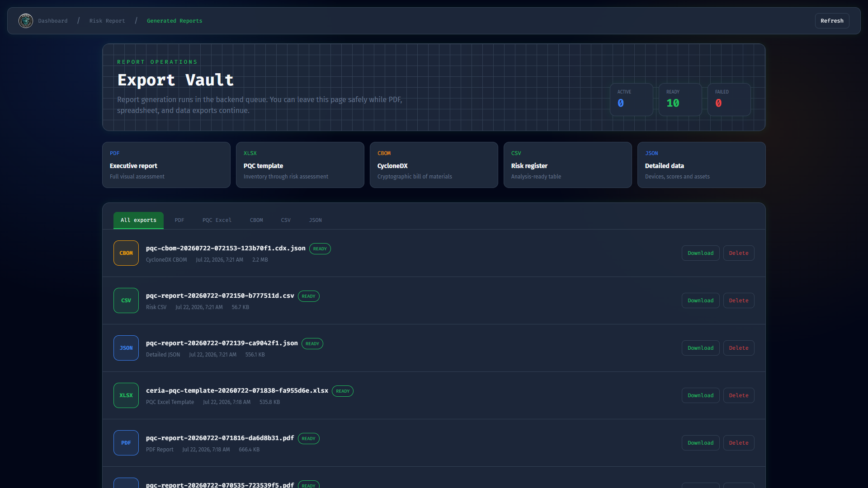Click filename pqc-report-20260722-071816-da6d8b31.pdf
Screen dimensions: 868x488
(220, 438)
